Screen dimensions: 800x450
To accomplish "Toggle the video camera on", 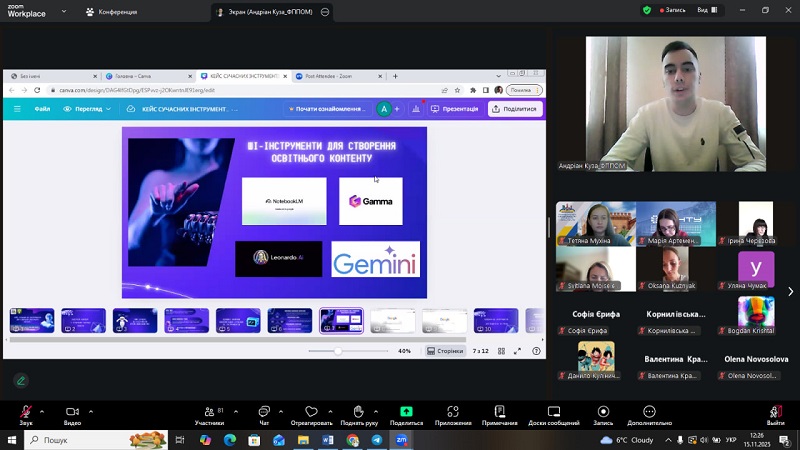I will tap(72, 411).
